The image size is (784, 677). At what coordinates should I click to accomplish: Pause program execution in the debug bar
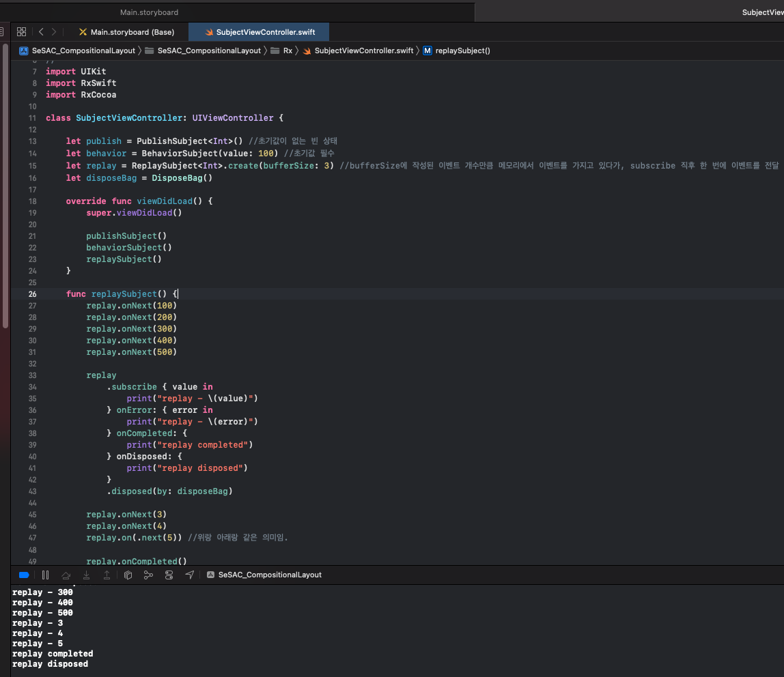46,575
